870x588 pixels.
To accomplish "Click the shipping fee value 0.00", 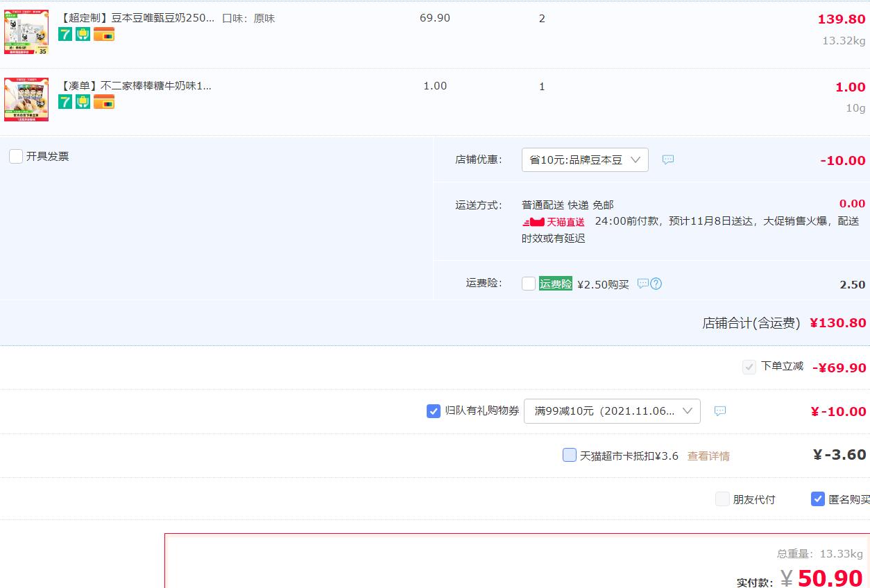I will coord(853,204).
